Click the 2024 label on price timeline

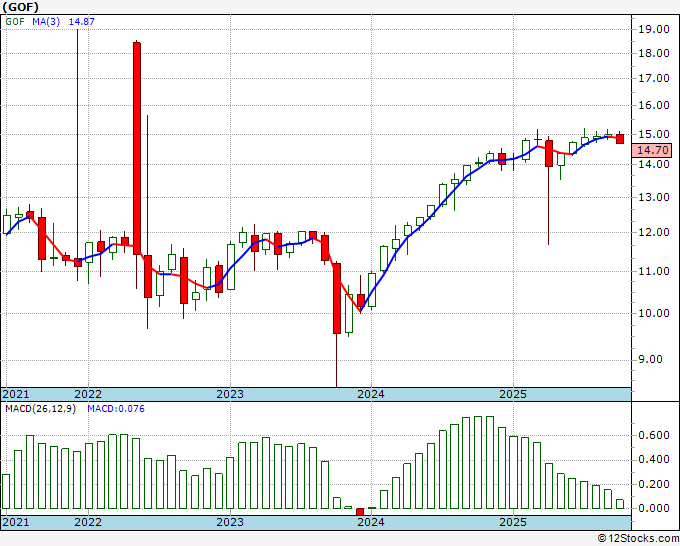371,394
